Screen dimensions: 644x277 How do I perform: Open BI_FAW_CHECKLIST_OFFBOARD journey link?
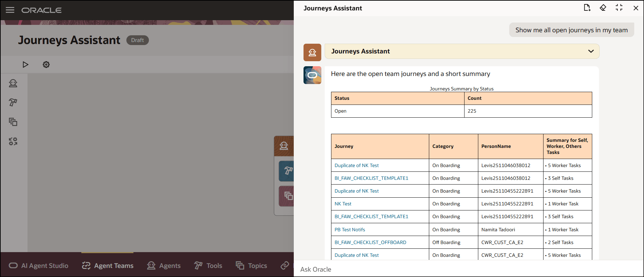370,242
